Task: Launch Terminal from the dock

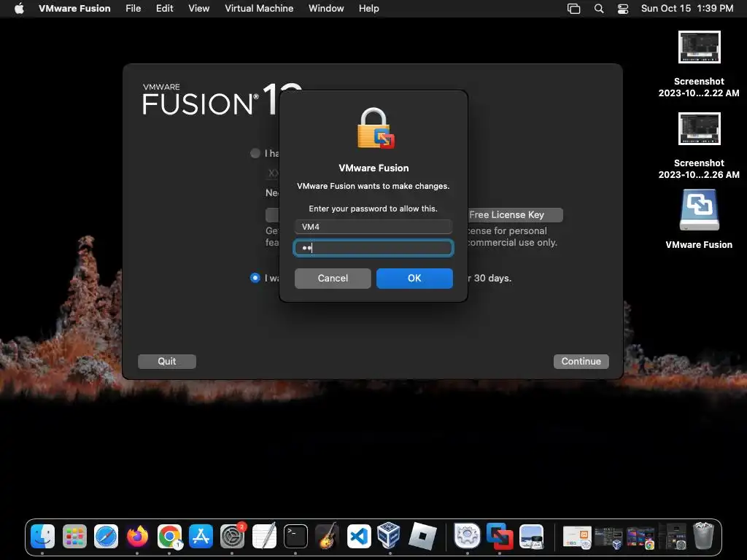Action: coord(295,537)
